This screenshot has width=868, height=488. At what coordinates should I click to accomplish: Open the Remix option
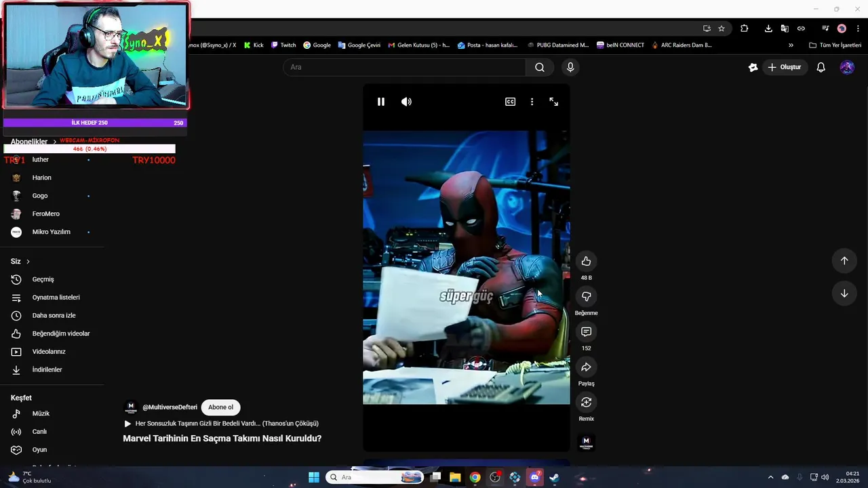pyautogui.click(x=586, y=403)
